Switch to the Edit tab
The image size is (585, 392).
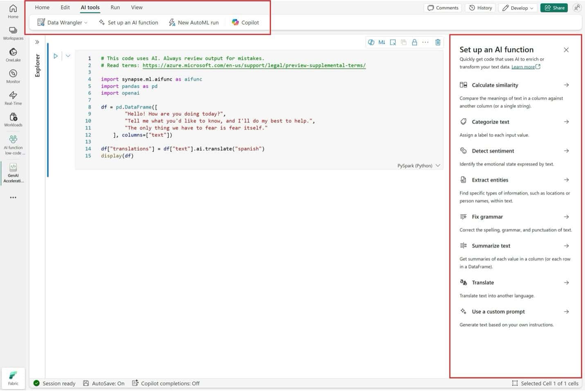click(x=65, y=7)
